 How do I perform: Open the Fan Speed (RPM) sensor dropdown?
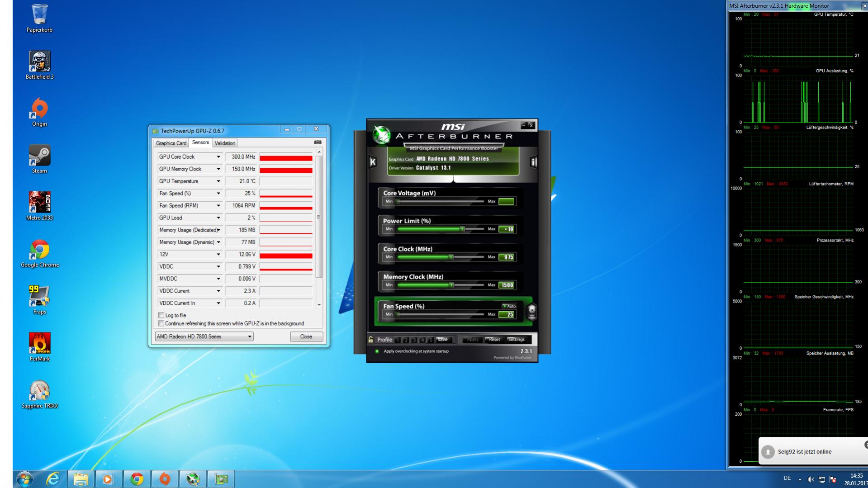(x=218, y=206)
